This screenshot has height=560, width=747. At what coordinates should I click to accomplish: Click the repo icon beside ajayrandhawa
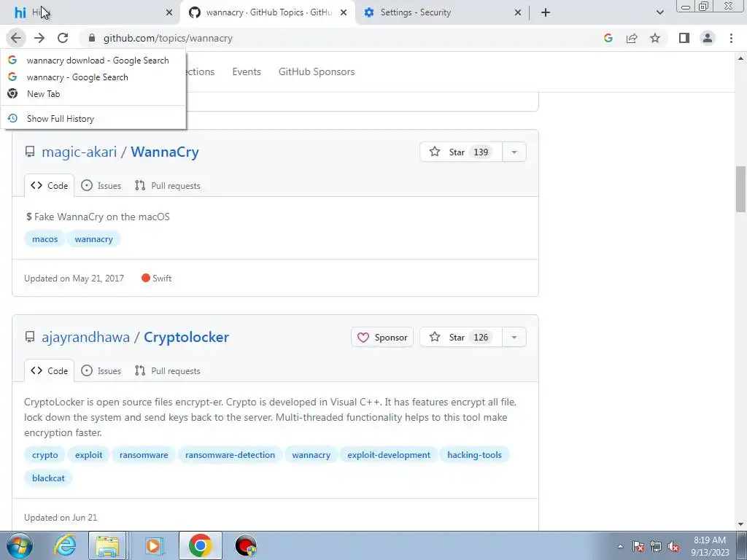(x=29, y=337)
